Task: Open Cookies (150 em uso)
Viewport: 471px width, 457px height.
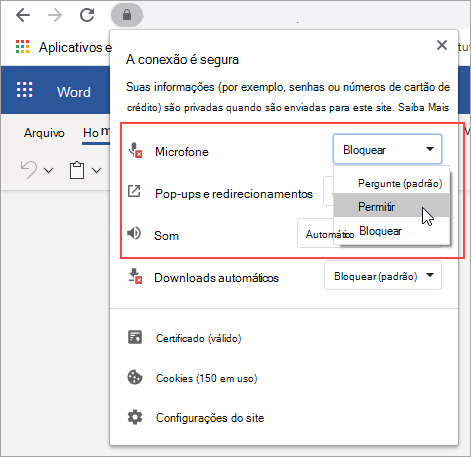Action: [207, 378]
